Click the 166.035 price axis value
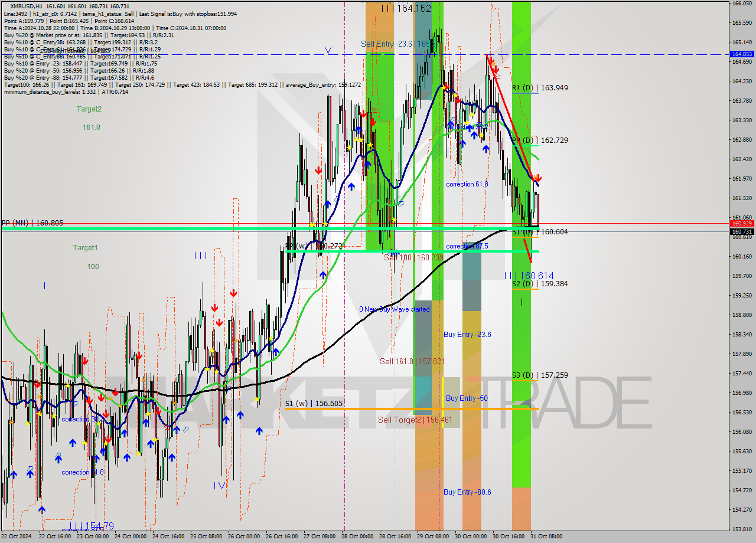756x543 pixels. (742, 4)
